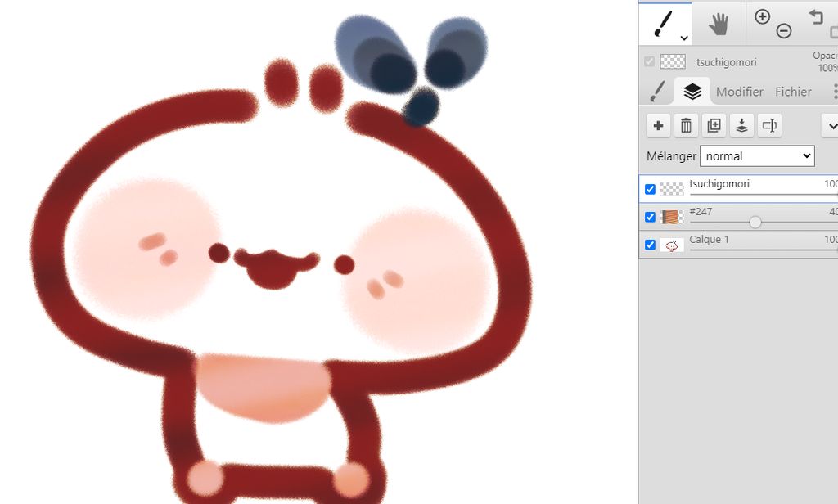Toggle visibility of Calque 1 layer

[650, 245]
